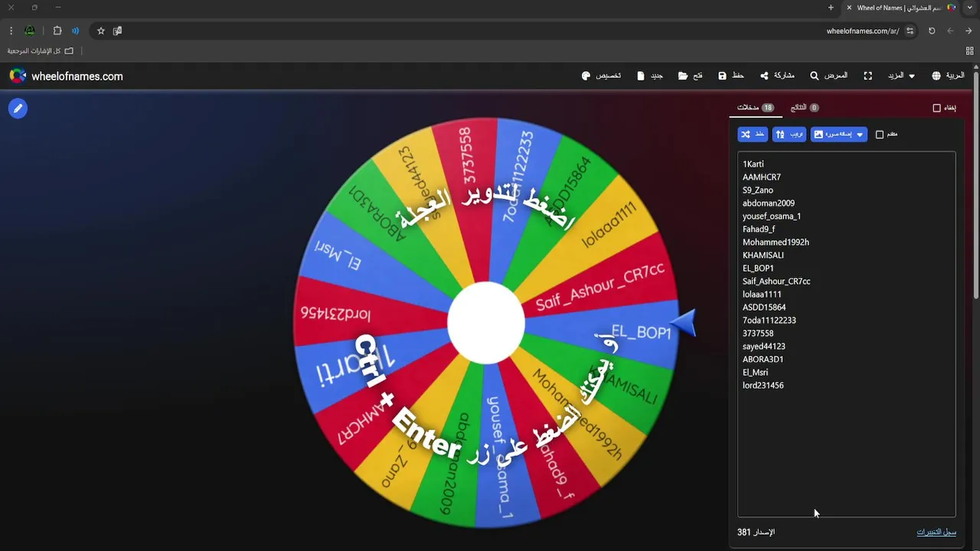Click the entry KHAMISALI in the list
The image size is (980, 551).
click(763, 255)
